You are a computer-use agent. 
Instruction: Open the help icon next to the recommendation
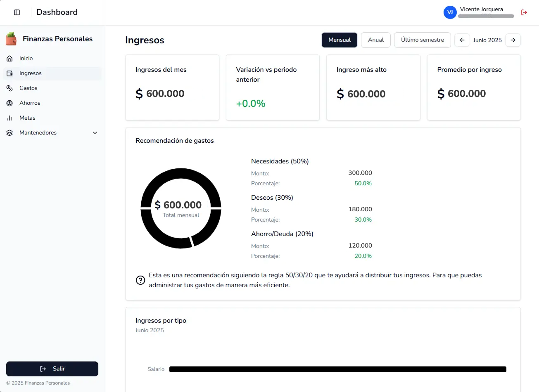click(140, 280)
